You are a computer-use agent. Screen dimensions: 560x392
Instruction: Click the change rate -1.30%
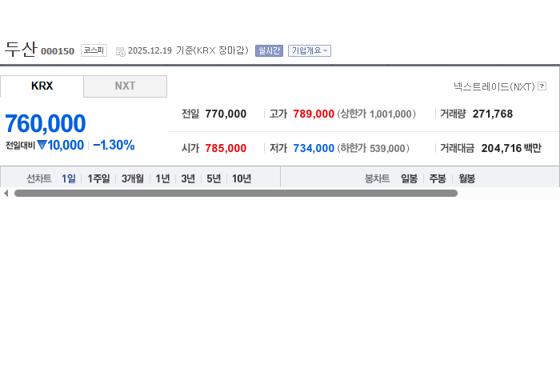point(114,145)
